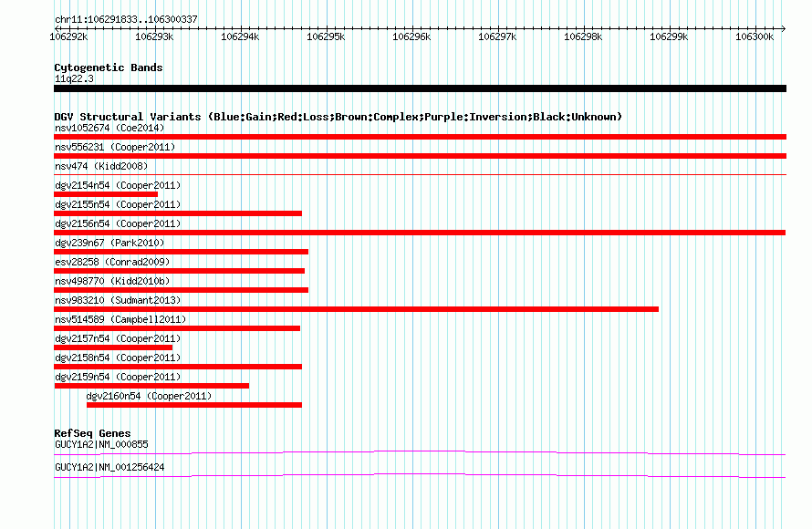The width and height of the screenshot is (812, 529).
Task: Click the short red bar under dgv2157n54
Action: pos(113,347)
